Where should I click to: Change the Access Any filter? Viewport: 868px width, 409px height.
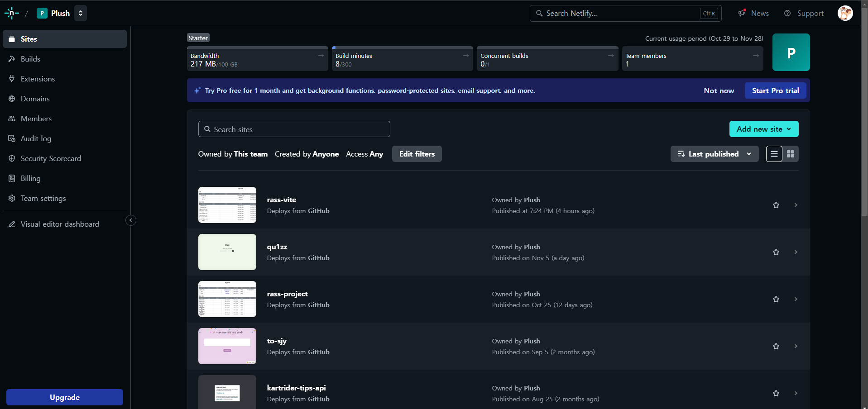coord(364,154)
